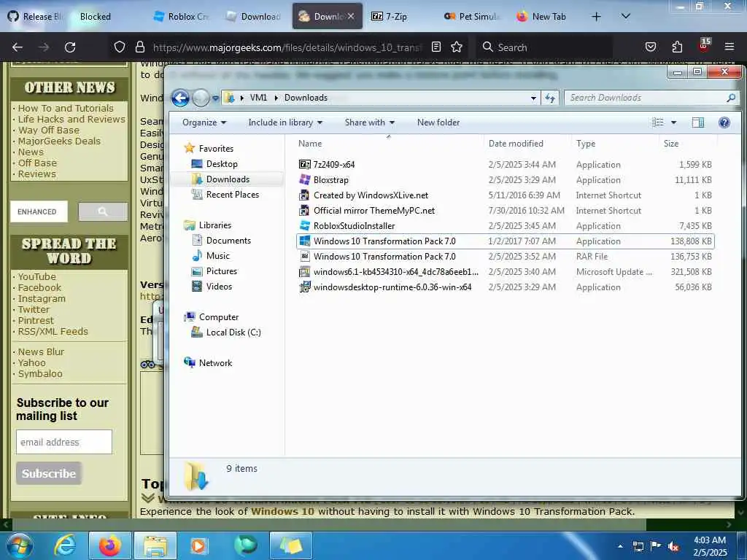Click the Action Center flag tray icon
Viewport: 747px width, 560px height.
656,545
